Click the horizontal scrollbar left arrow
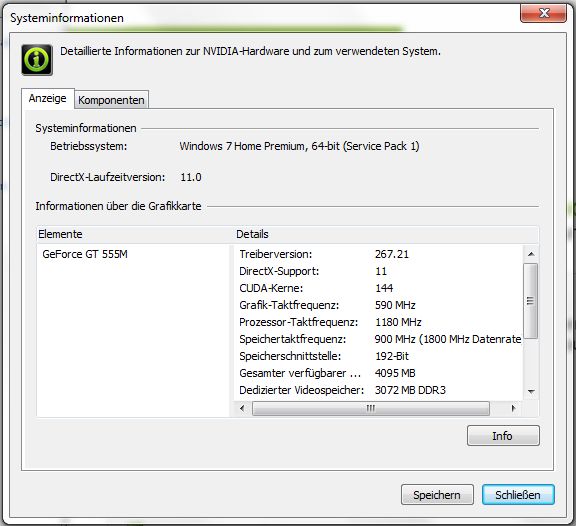 coord(242,408)
